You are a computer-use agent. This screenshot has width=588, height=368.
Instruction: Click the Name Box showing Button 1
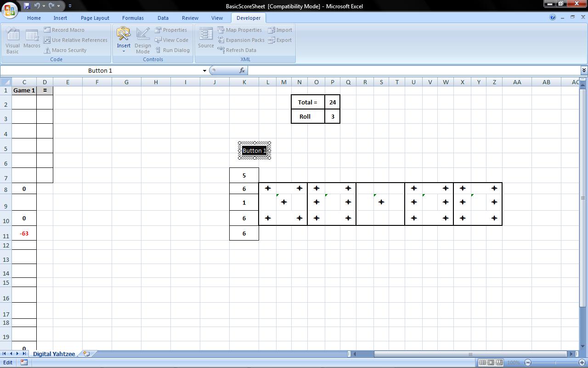100,70
